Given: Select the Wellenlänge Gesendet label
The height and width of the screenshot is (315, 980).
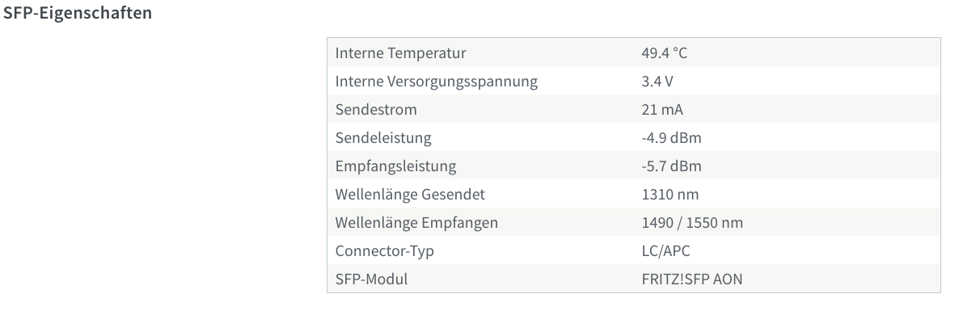Looking at the screenshot, I should [x=411, y=195].
